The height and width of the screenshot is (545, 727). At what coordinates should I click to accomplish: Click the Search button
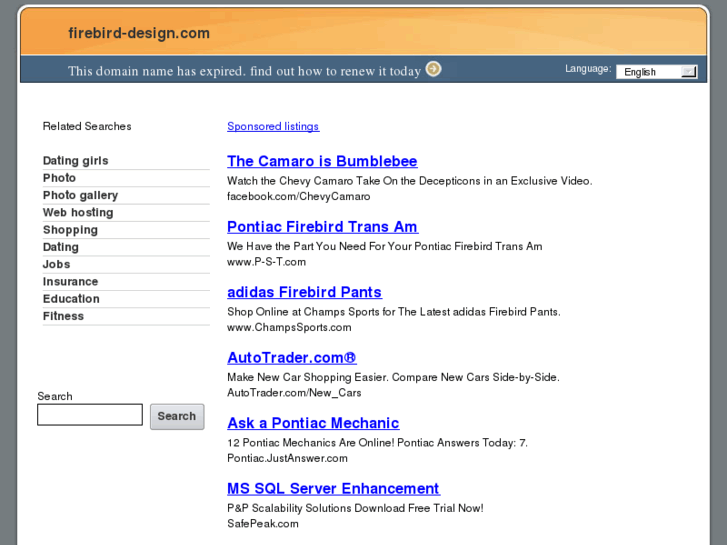click(x=177, y=416)
